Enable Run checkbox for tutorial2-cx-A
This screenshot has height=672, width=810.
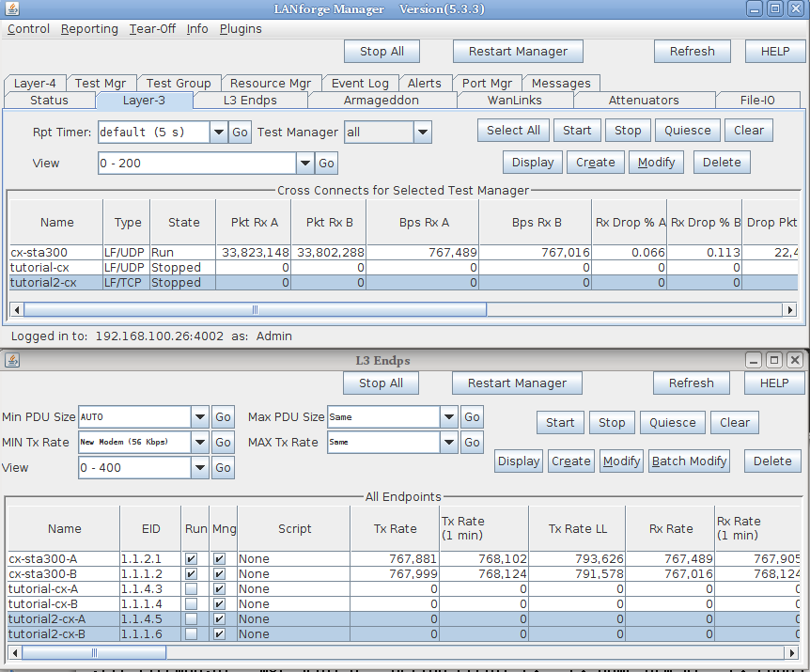pyautogui.click(x=191, y=618)
